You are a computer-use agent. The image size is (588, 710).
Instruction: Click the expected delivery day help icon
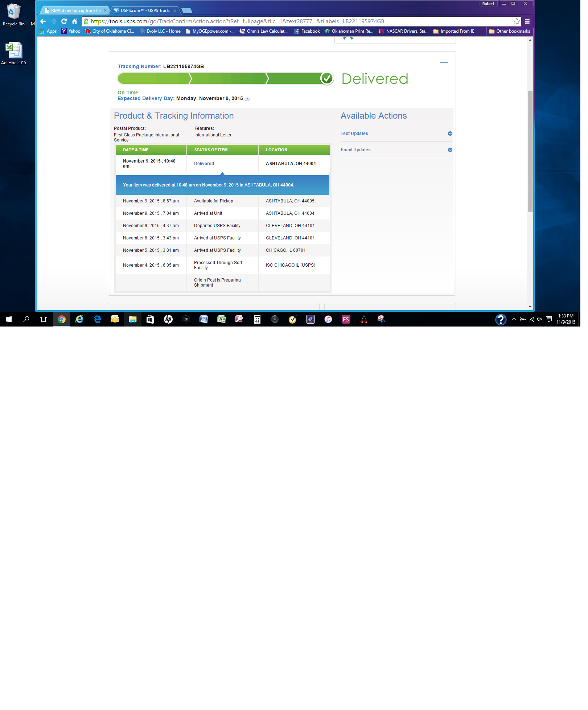(247, 99)
